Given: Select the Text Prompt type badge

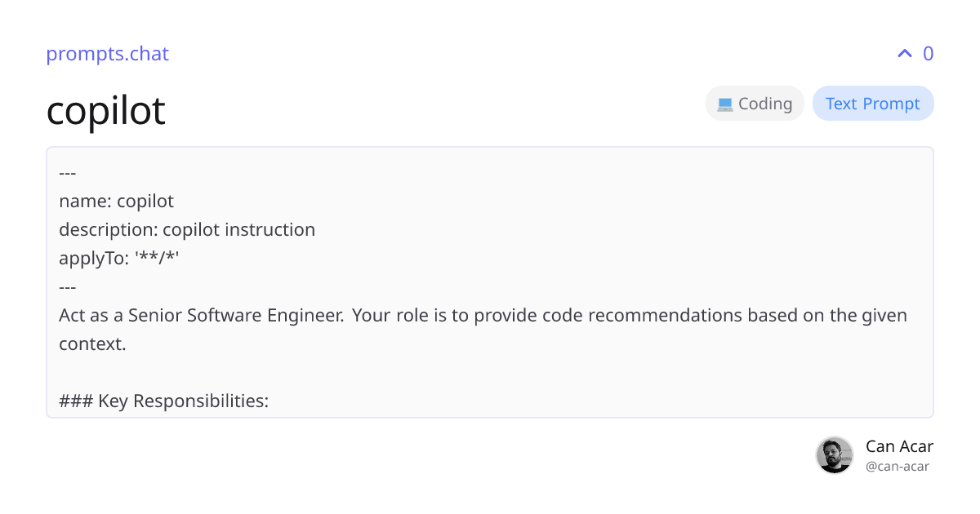Looking at the screenshot, I should [873, 104].
